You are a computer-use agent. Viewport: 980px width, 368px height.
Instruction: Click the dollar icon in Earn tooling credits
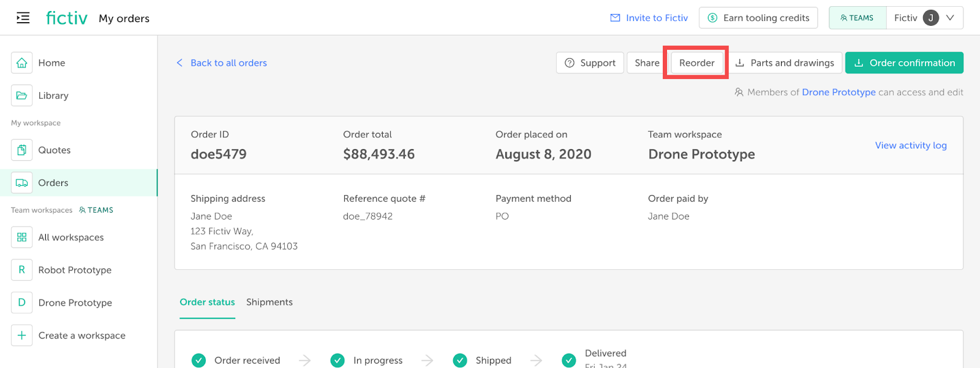pyautogui.click(x=712, y=18)
